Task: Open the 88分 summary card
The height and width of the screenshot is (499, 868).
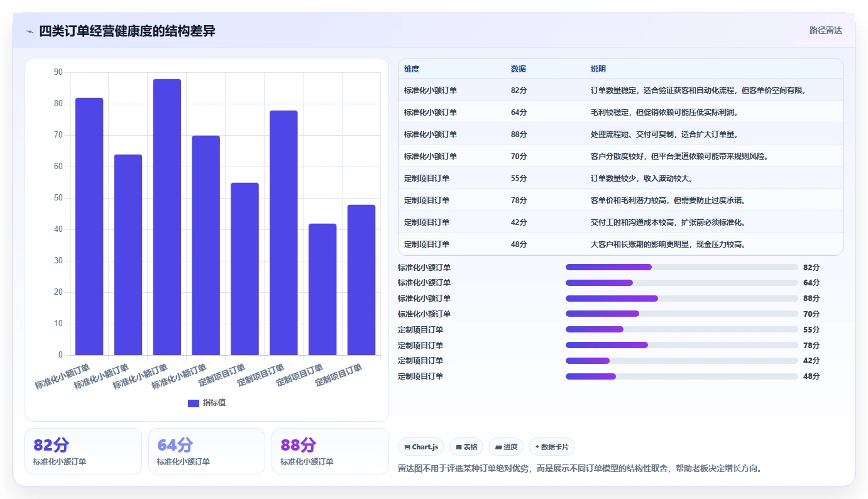Action: 330,451
